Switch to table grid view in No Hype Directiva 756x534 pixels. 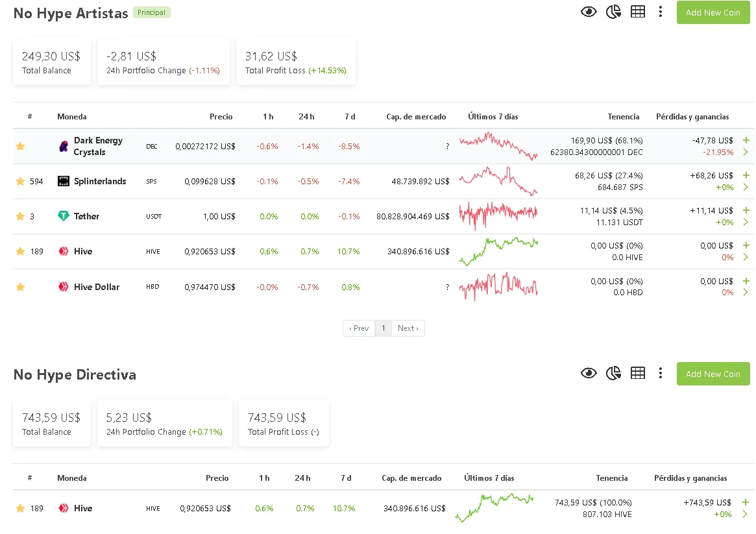coord(638,373)
